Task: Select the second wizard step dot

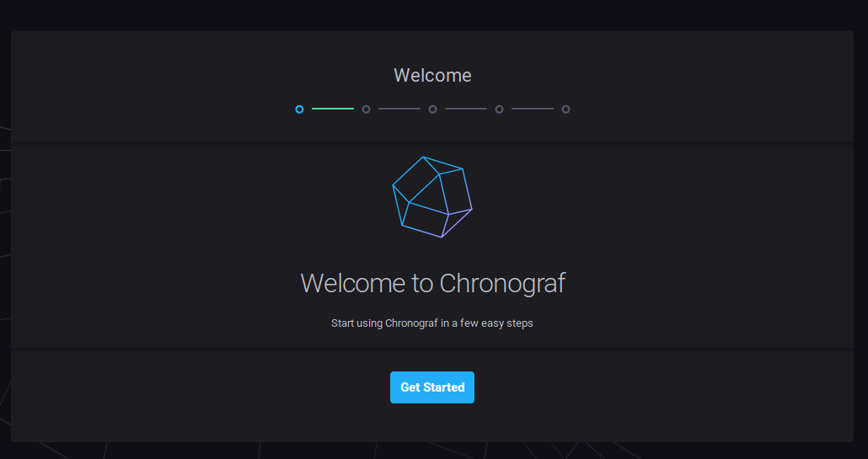Action: tap(366, 109)
